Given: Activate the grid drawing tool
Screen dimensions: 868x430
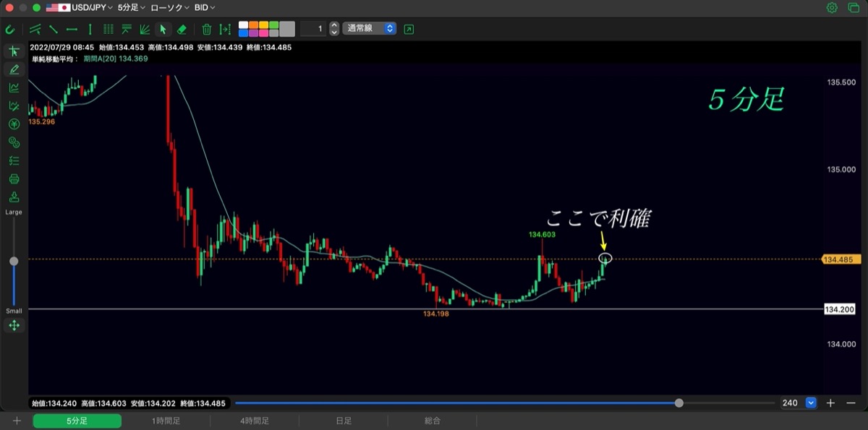Looking at the screenshot, I should tap(109, 30).
